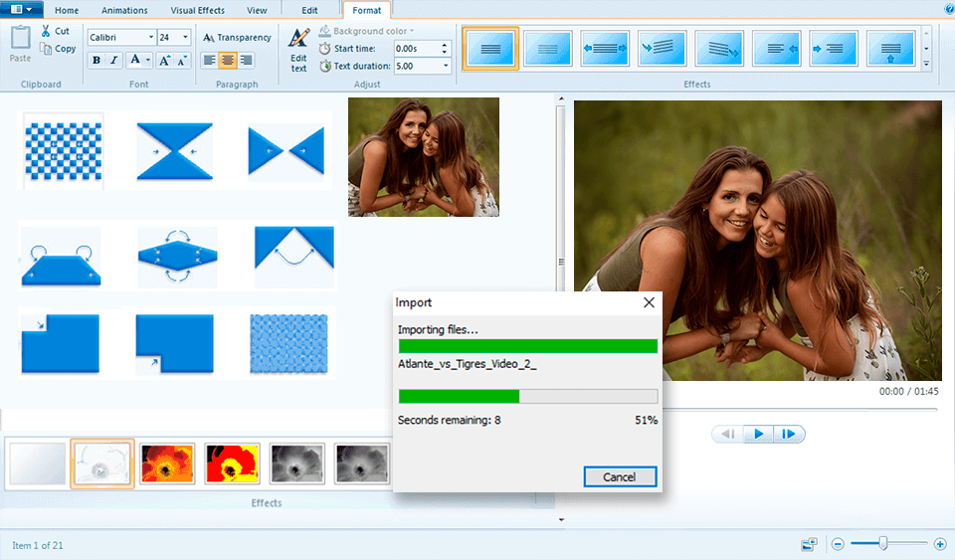Click the Cut scissors icon
This screenshot has height=560, width=955.
pyautogui.click(x=46, y=31)
